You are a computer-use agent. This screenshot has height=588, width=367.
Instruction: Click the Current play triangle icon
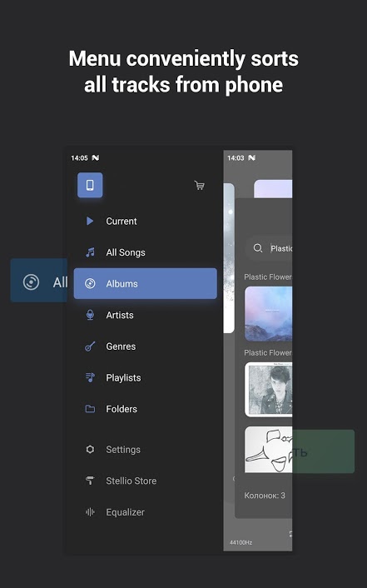[90, 221]
